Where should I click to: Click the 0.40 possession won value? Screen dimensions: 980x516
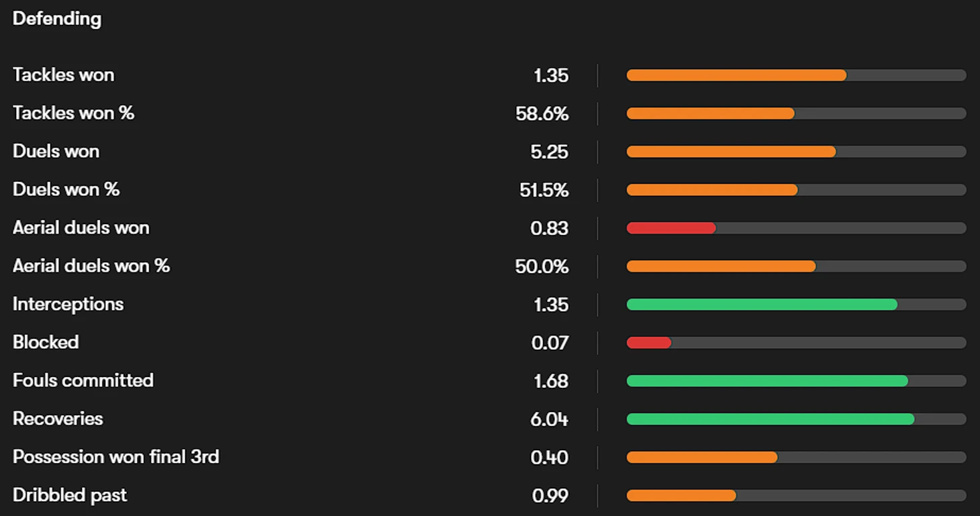549,458
